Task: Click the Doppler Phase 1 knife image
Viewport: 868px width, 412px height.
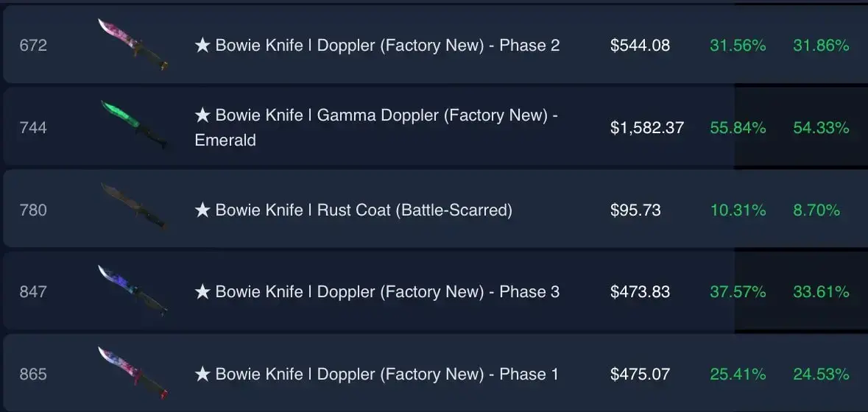Action: coord(133,373)
